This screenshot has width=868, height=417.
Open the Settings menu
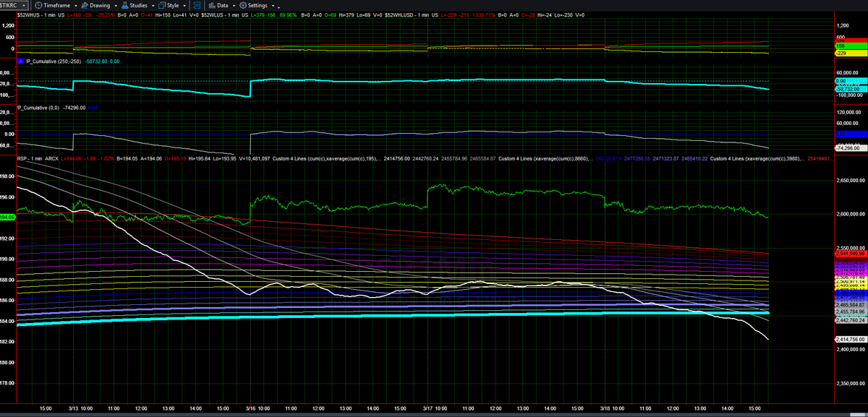coord(258,5)
